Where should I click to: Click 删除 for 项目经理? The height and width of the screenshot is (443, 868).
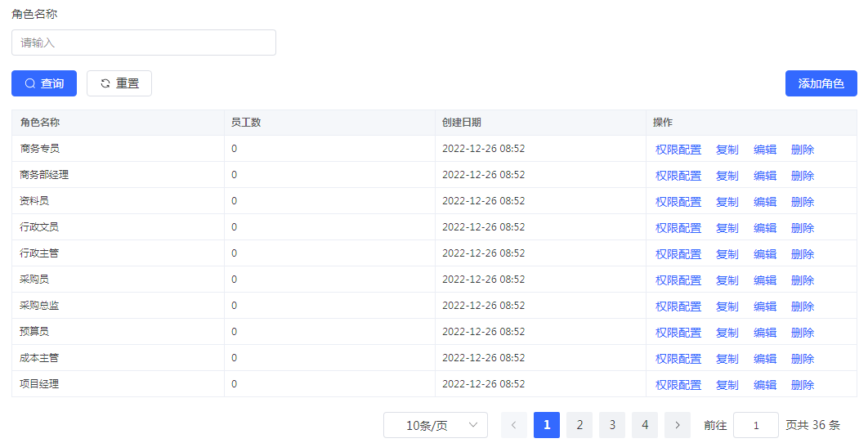[803, 385]
